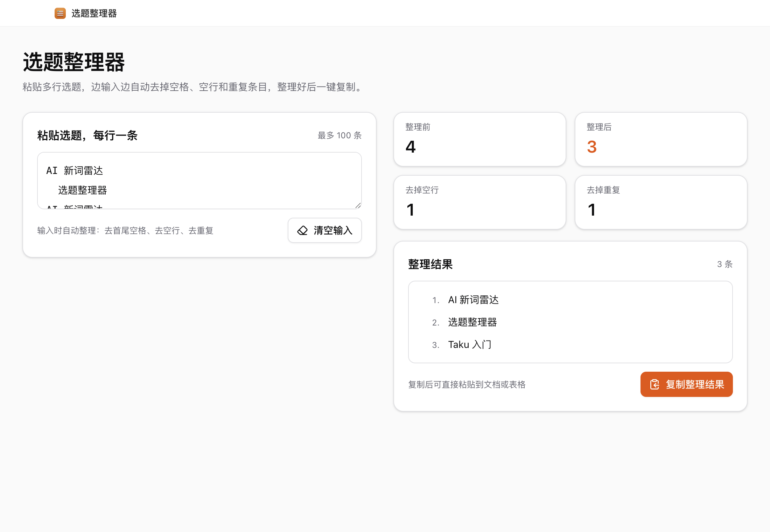Click the 去掉空行 stat value 1
The width and height of the screenshot is (770, 532).
(x=411, y=210)
